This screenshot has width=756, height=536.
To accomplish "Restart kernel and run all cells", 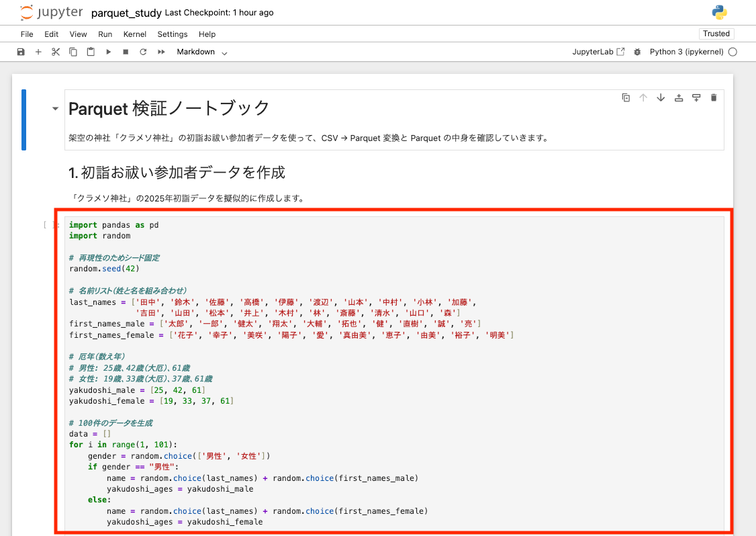I will click(160, 52).
